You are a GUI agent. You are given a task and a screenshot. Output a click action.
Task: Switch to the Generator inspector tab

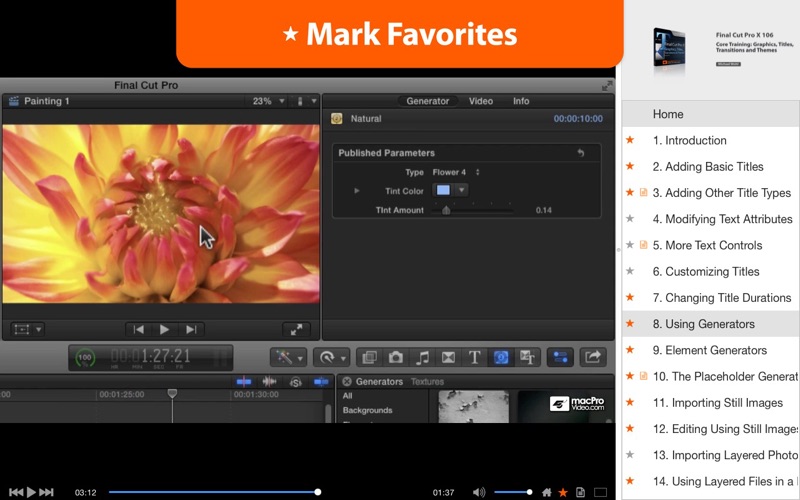coord(428,101)
